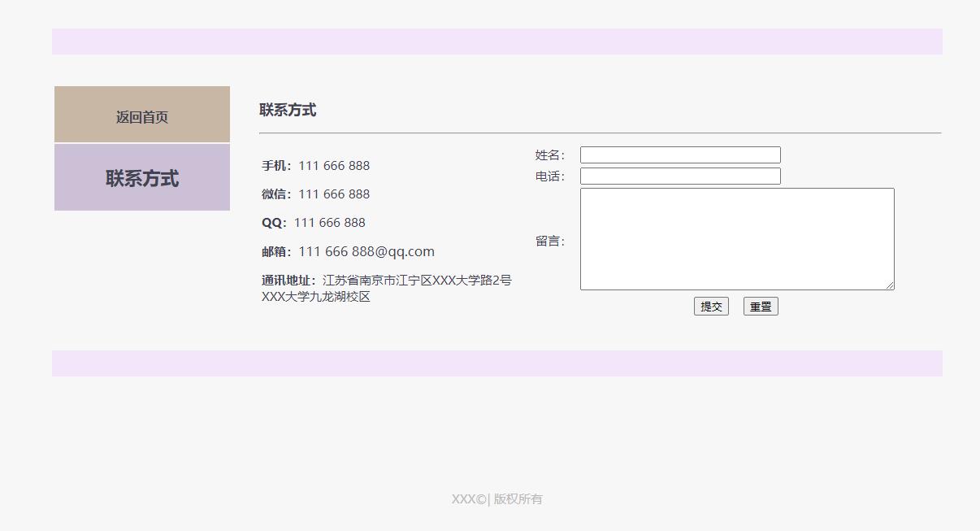
Task: Select the 手机 phone number 111 666 888
Action: [334, 166]
